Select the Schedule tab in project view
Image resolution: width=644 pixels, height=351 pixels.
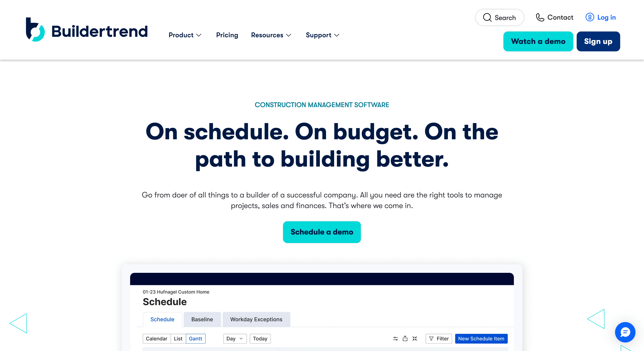(x=162, y=319)
